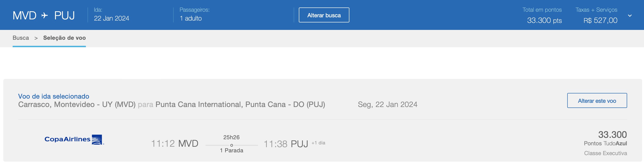This screenshot has height=164, width=644.
Task: Expand the price details chevron in header
Action: click(x=630, y=15)
